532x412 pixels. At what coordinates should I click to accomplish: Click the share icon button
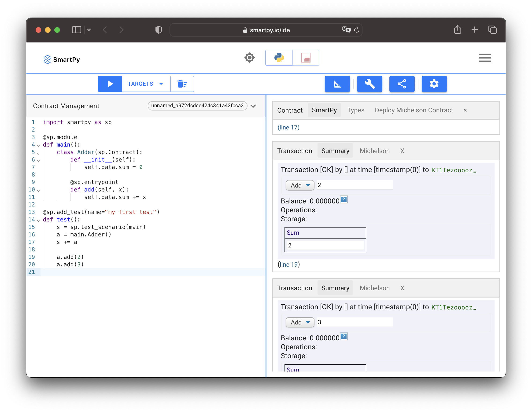(402, 84)
